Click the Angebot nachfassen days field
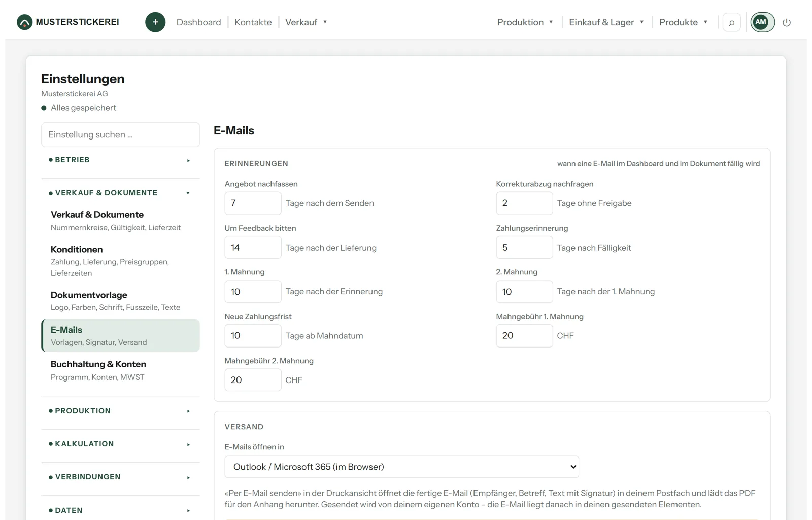The width and height of the screenshot is (812, 520). point(253,203)
